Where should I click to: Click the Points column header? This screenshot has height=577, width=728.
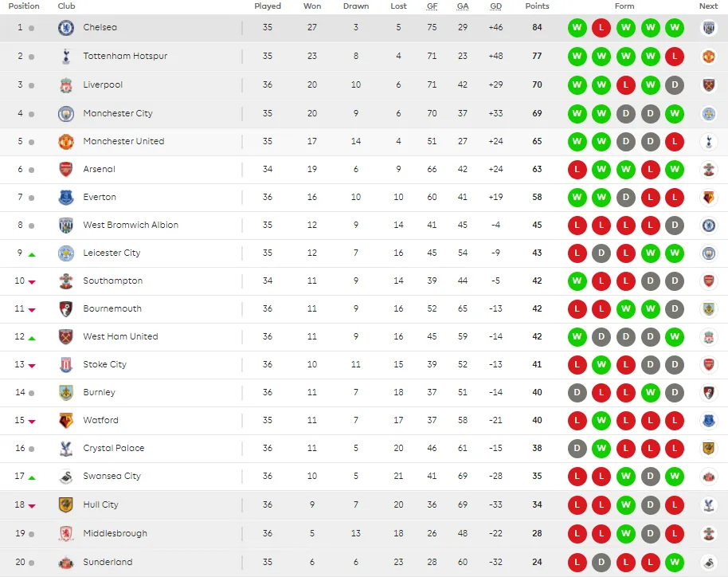pos(537,6)
